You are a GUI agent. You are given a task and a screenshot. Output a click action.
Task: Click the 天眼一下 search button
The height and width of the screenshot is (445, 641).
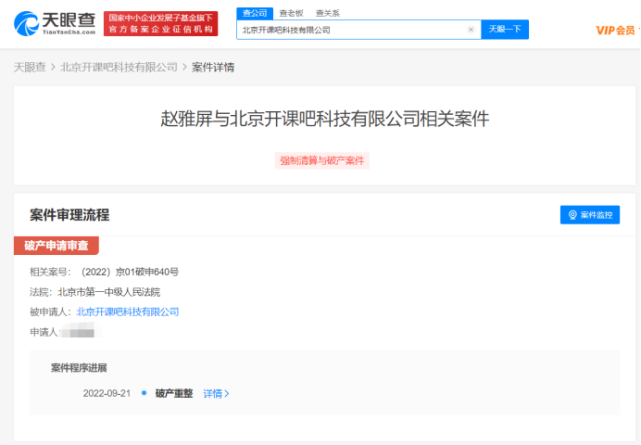[505, 29]
